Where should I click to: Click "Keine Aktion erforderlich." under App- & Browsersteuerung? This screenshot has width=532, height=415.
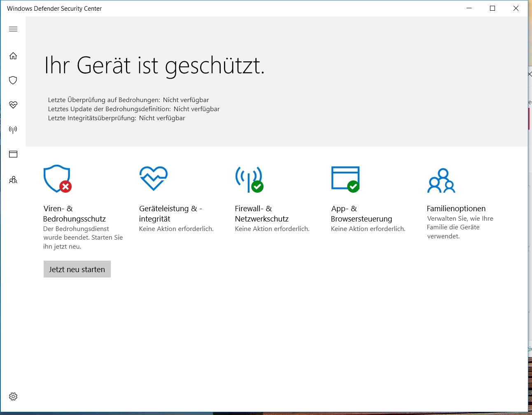(x=368, y=229)
